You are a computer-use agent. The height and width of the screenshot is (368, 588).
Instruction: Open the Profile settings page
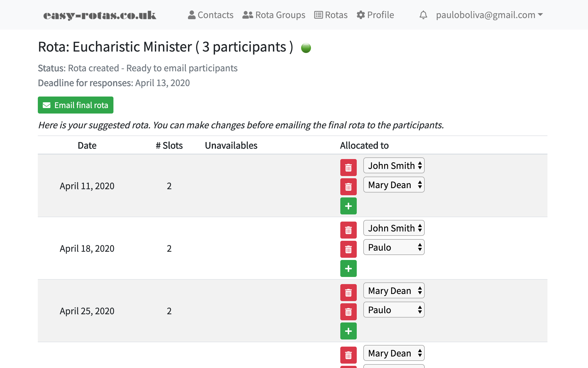tap(375, 15)
